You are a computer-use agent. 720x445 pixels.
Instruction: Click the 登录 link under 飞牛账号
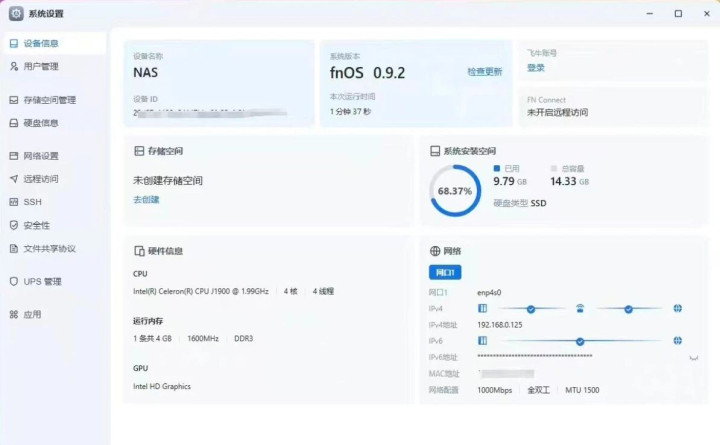click(x=535, y=68)
